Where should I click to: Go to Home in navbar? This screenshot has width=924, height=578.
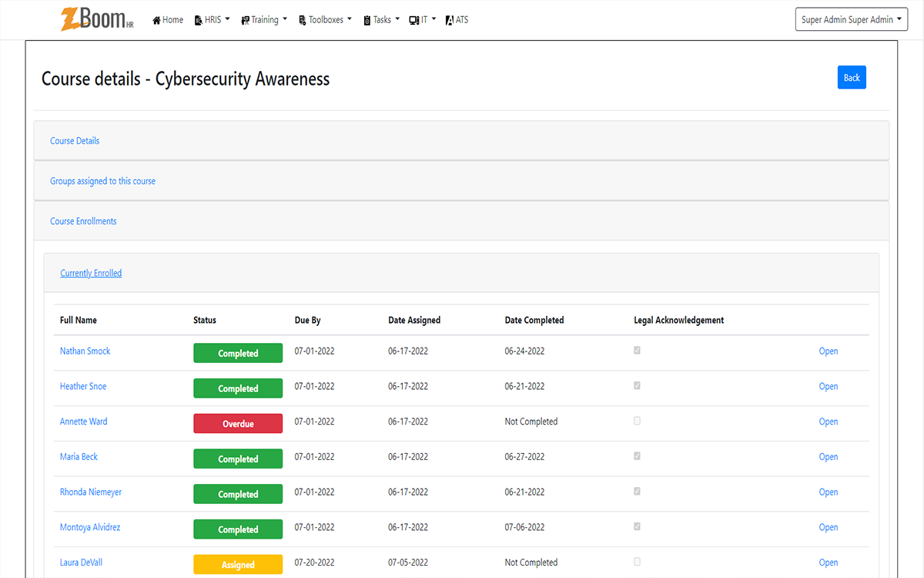pos(168,20)
